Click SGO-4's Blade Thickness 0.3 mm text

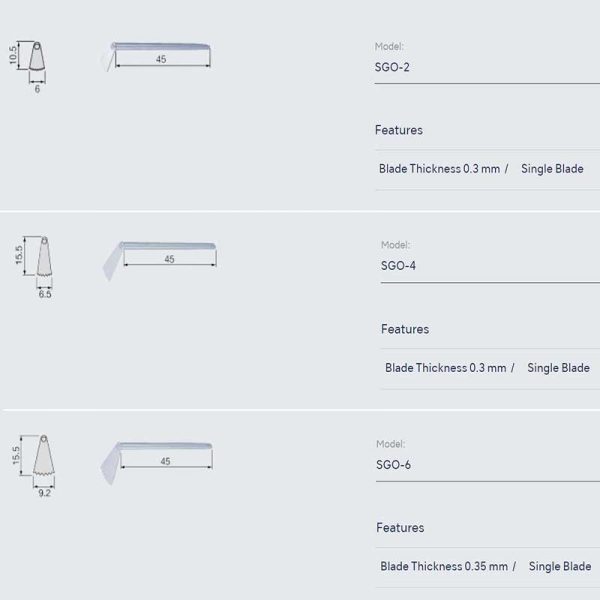(x=445, y=368)
